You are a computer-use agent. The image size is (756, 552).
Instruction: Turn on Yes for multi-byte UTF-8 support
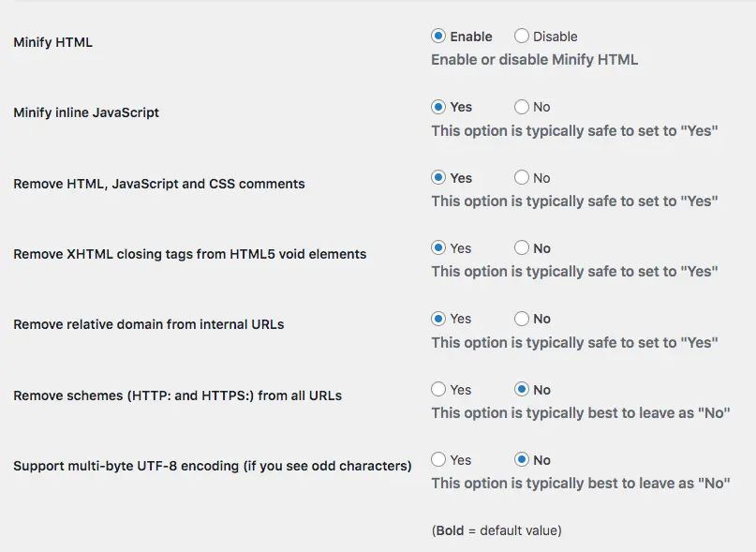[x=438, y=460]
